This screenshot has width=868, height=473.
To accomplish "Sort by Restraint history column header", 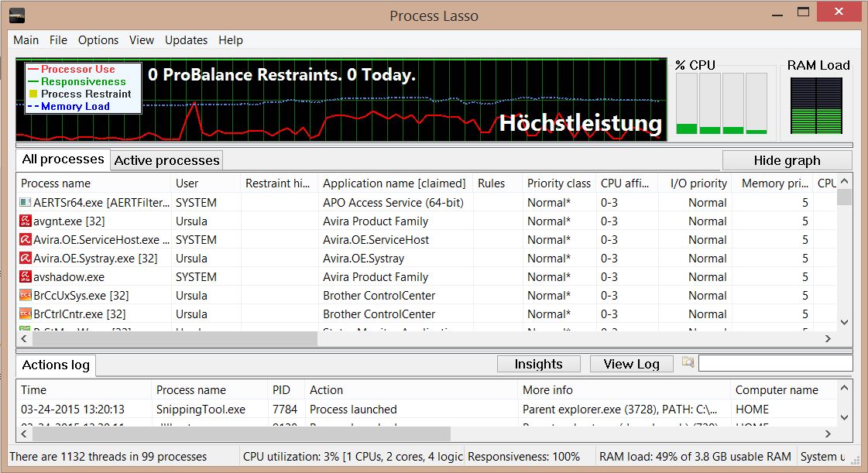I will (x=280, y=183).
